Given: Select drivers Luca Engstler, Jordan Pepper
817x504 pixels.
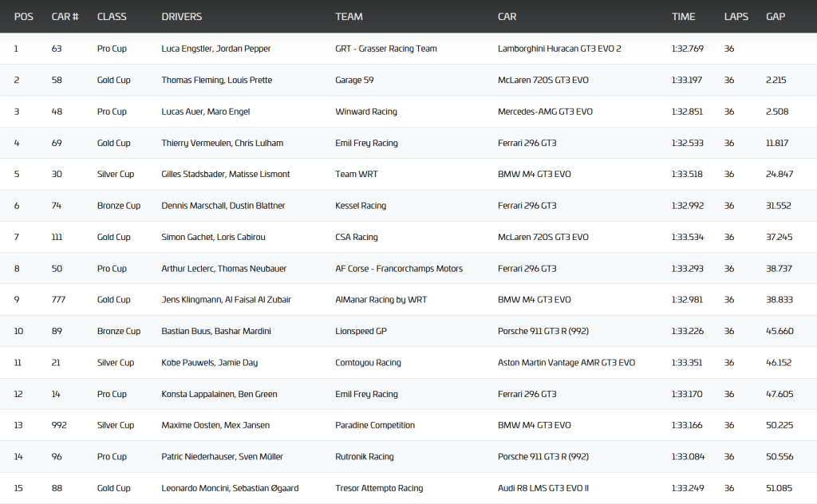Looking at the screenshot, I should tap(215, 49).
